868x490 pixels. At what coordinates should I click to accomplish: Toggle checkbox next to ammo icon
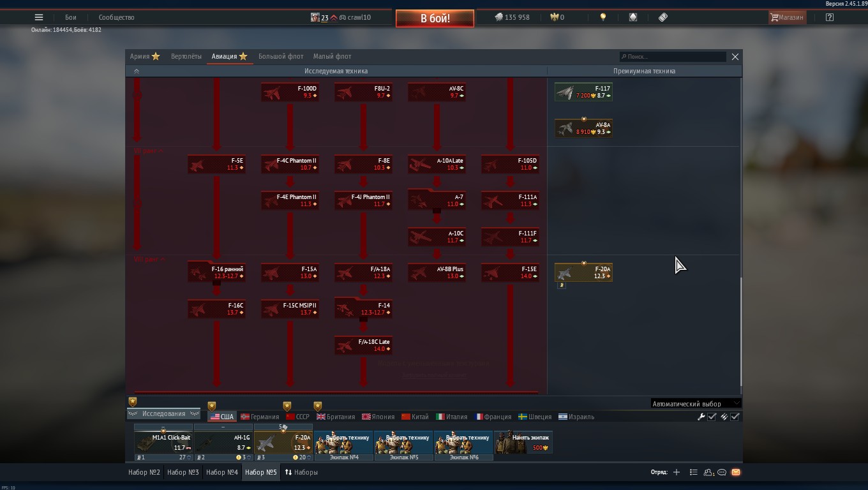pos(735,417)
